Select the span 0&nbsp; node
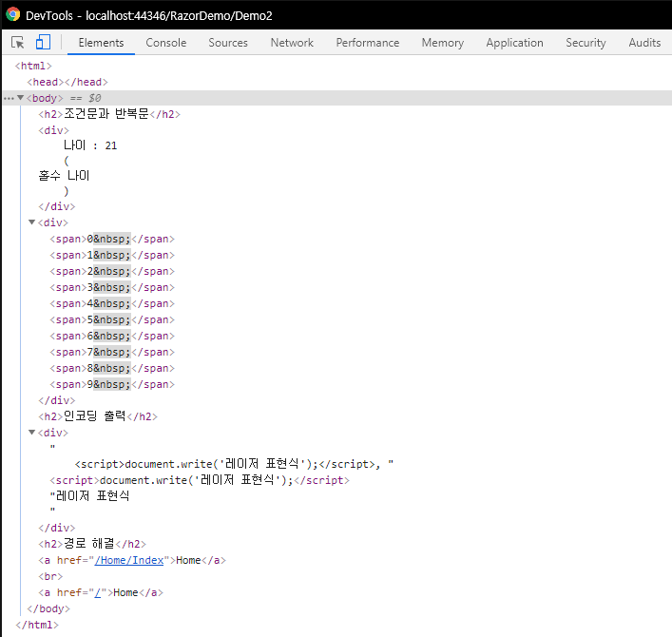672x637 pixels. coord(112,239)
